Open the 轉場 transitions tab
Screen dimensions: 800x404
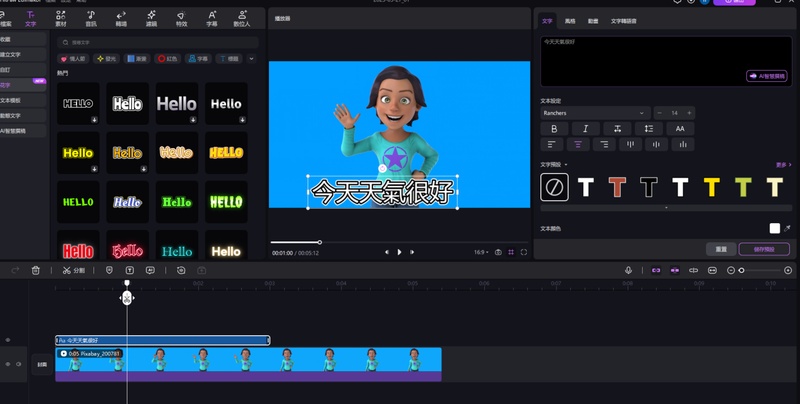(x=121, y=18)
